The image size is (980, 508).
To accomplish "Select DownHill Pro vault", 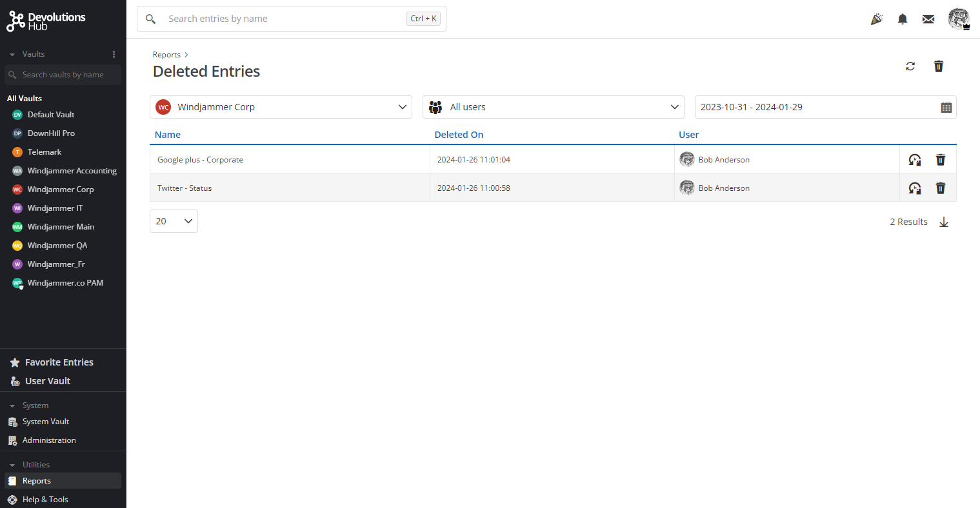I will pos(51,133).
